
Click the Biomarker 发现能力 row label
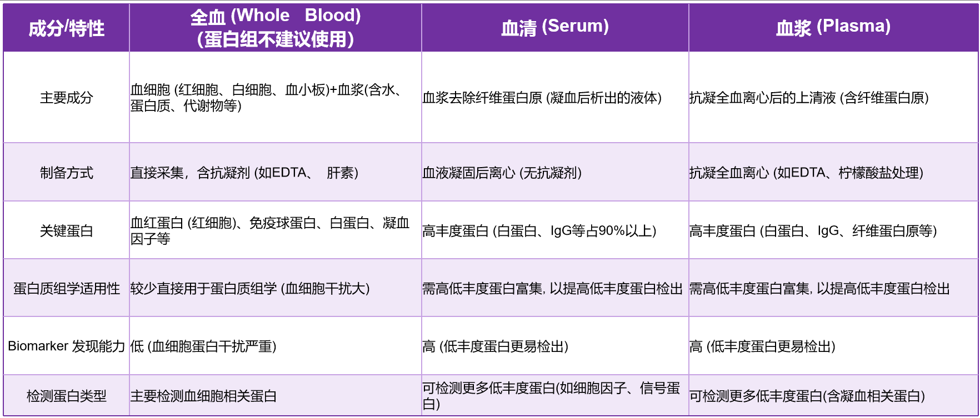pos(66,346)
